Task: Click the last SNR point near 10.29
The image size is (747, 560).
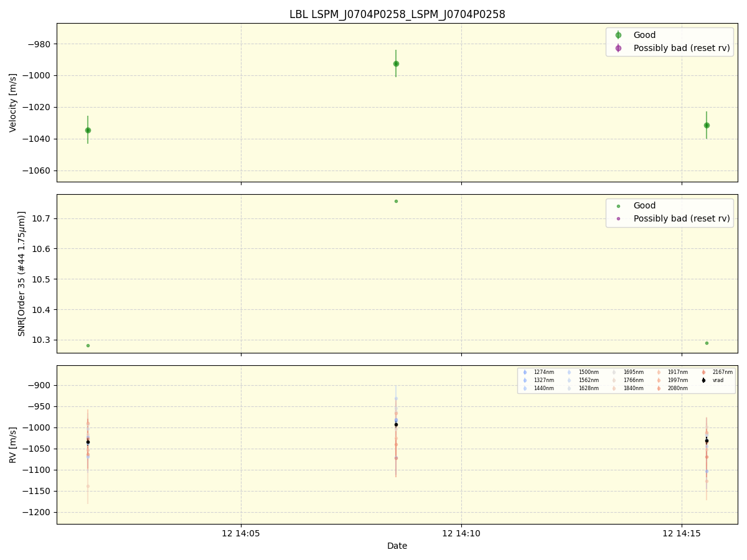Action: tap(707, 343)
